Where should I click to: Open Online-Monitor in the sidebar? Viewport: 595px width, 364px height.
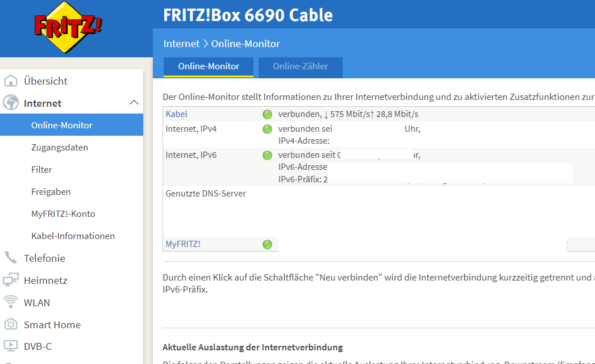tap(72, 125)
